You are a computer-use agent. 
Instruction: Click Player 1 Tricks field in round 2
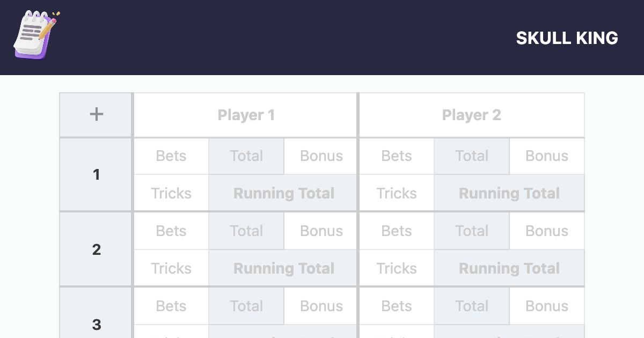(171, 268)
